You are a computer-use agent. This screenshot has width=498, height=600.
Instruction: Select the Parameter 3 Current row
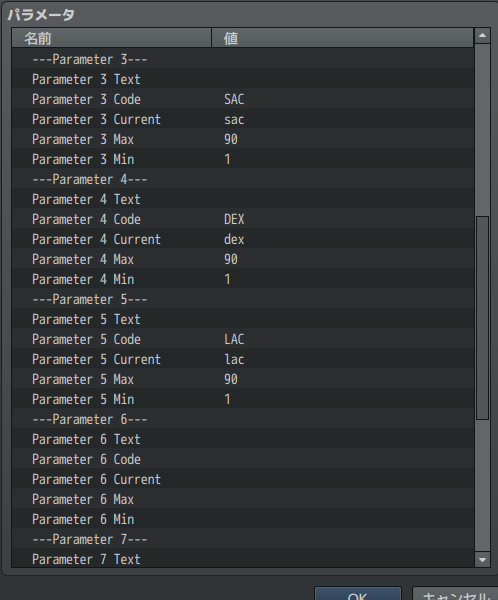[x=243, y=119]
